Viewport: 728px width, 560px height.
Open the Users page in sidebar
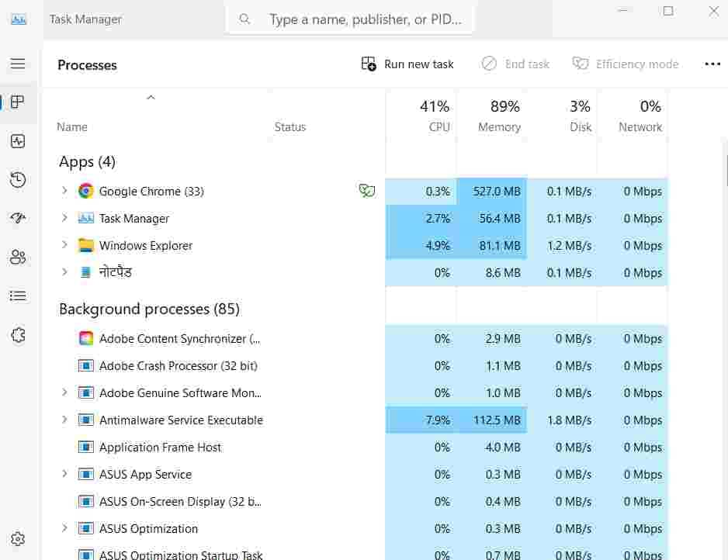(x=18, y=258)
